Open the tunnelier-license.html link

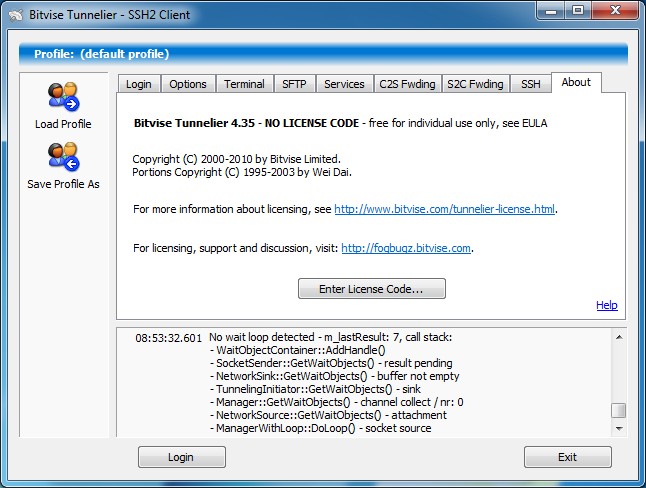(444, 210)
